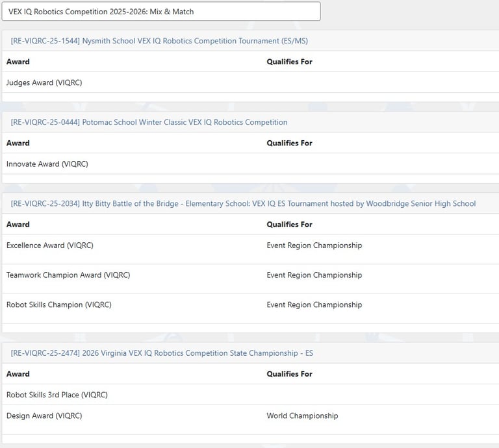Open 2026 Virginia State Championship ES event link

(162, 353)
